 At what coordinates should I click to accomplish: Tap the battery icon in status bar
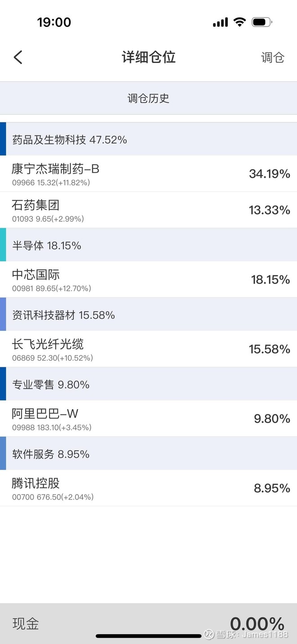click(261, 22)
